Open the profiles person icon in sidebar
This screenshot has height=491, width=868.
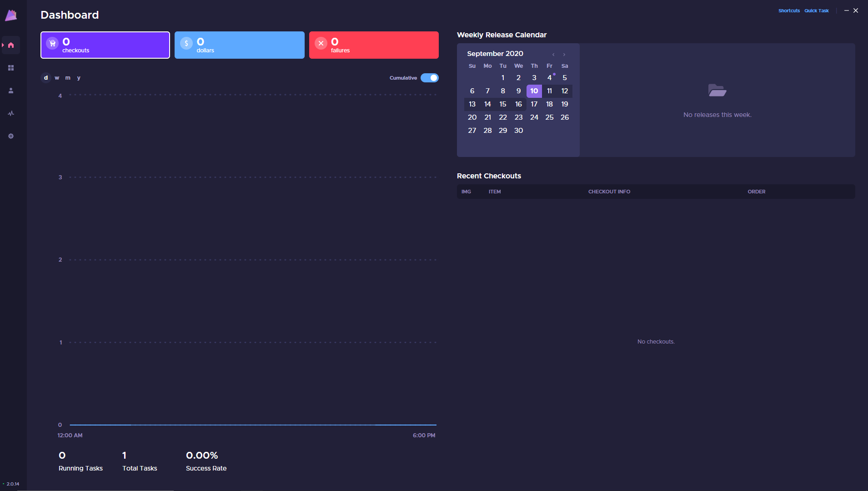[x=11, y=91]
